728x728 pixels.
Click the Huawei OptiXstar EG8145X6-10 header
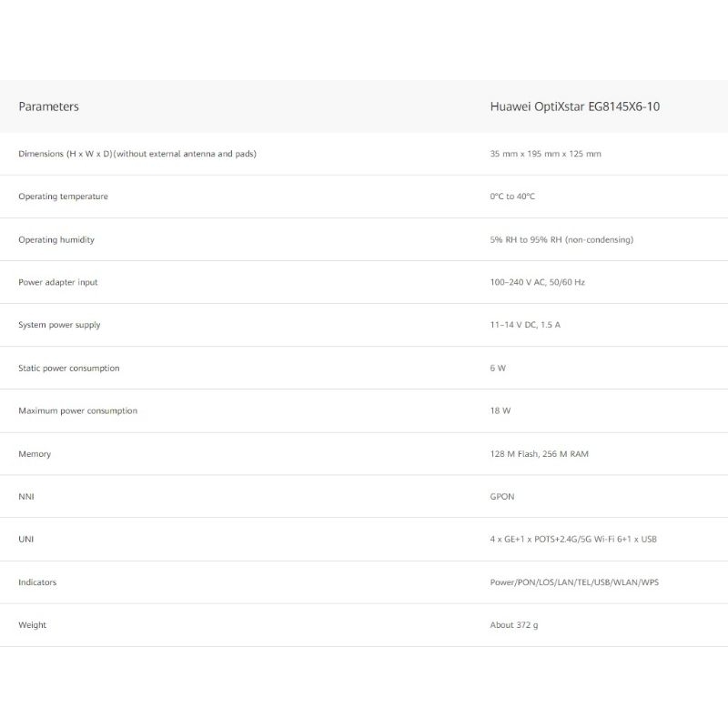(x=574, y=106)
